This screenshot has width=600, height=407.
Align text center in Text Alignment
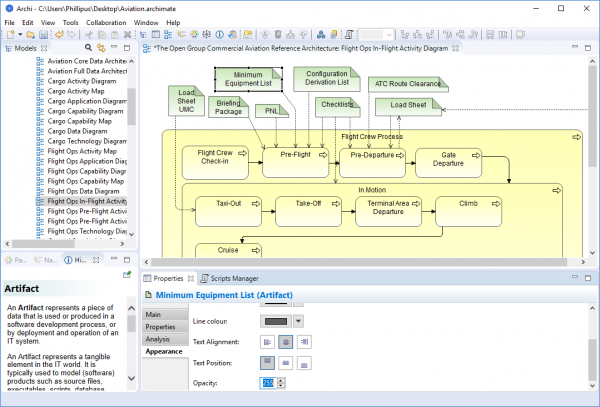coord(285,342)
